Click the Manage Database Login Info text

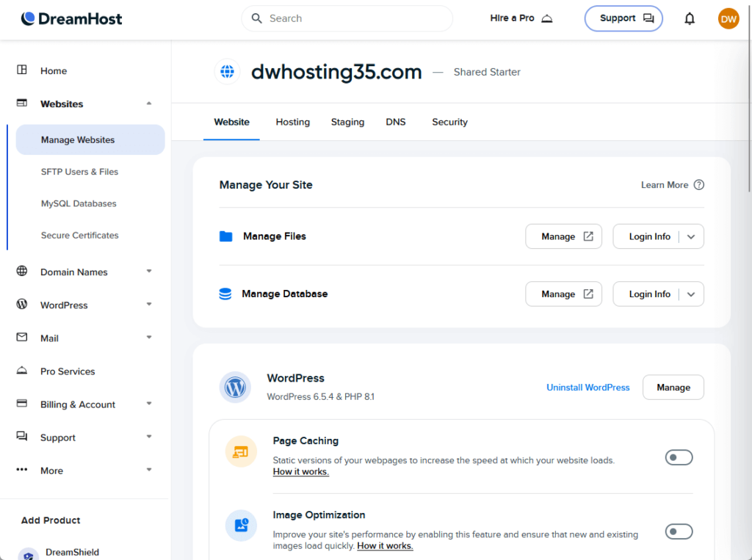coord(649,294)
